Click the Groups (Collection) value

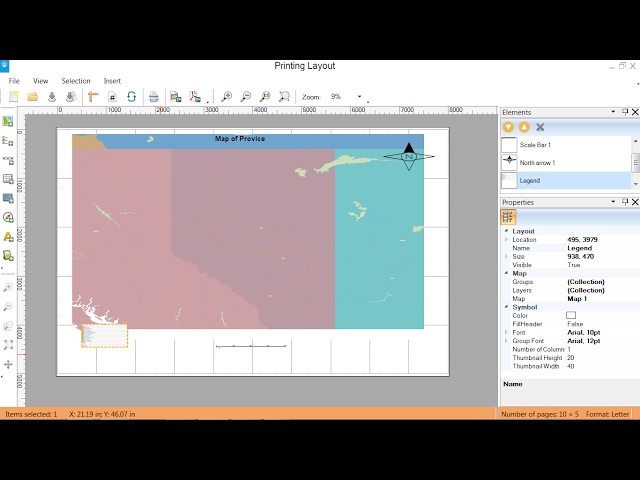coord(586,282)
